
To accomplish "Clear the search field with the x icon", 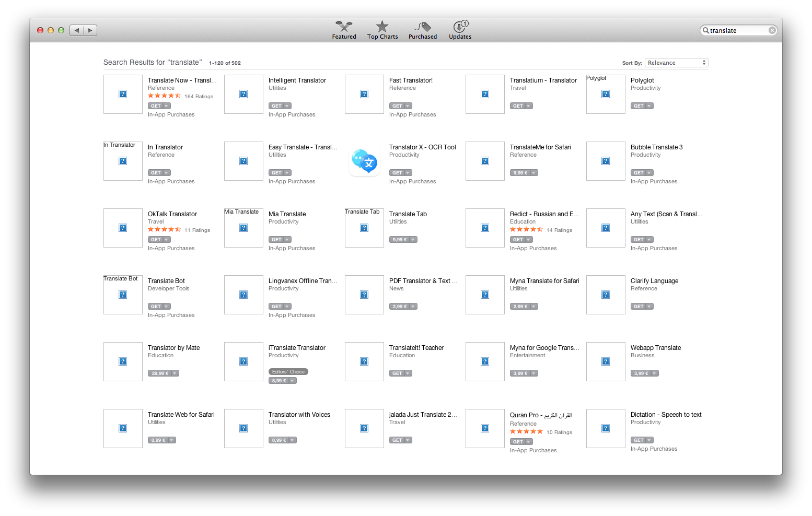I will click(x=772, y=30).
